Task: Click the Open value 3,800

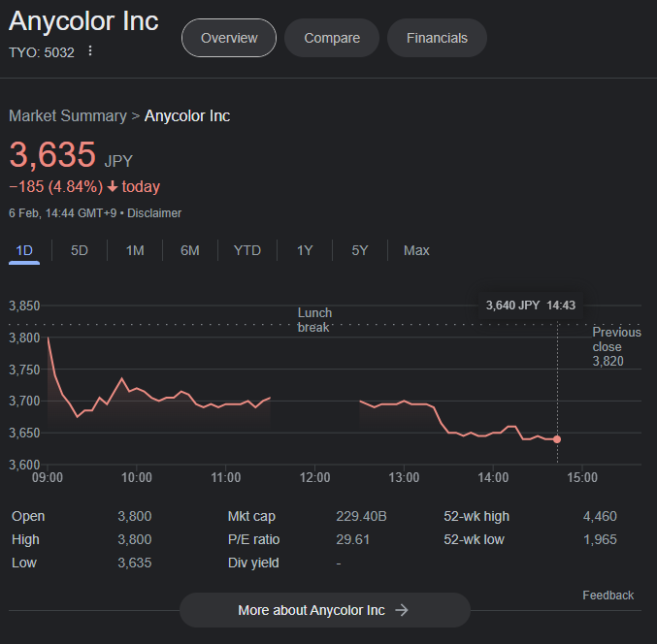Action: click(x=135, y=516)
